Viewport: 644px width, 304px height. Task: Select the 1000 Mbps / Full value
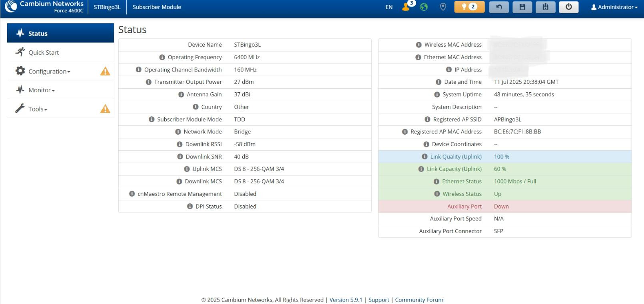point(515,181)
